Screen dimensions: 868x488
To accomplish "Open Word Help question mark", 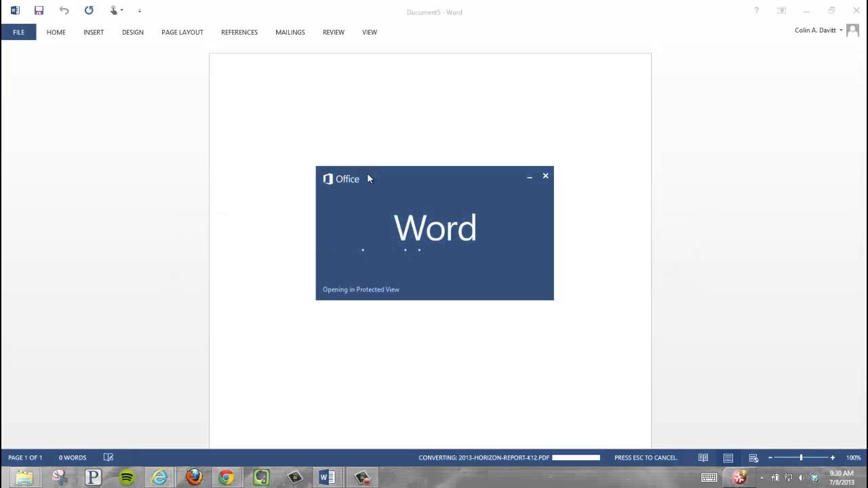I will click(x=757, y=11).
